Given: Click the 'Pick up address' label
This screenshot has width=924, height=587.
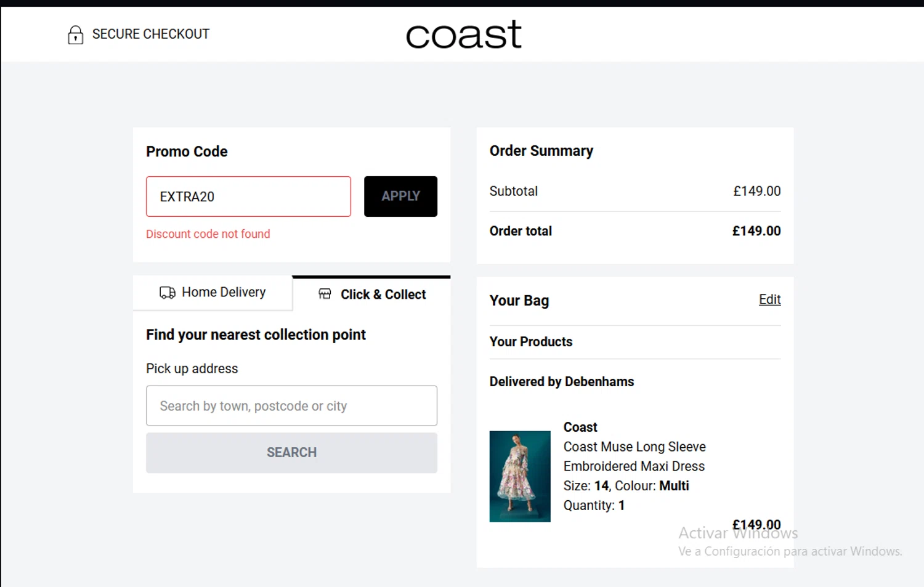Looking at the screenshot, I should point(192,369).
